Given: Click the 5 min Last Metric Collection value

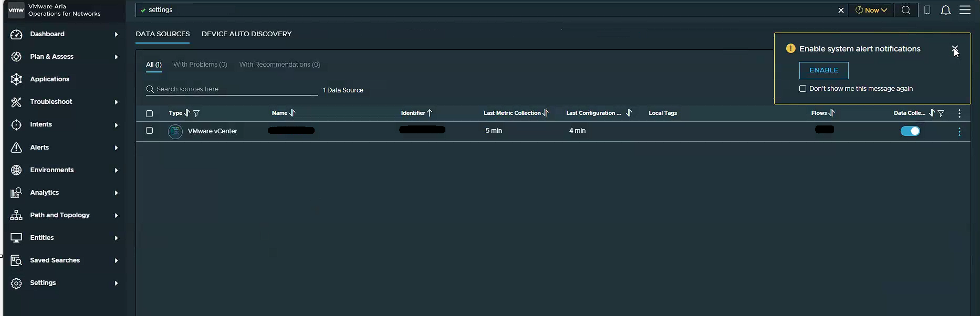Looking at the screenshot, I should click(494, 131).
